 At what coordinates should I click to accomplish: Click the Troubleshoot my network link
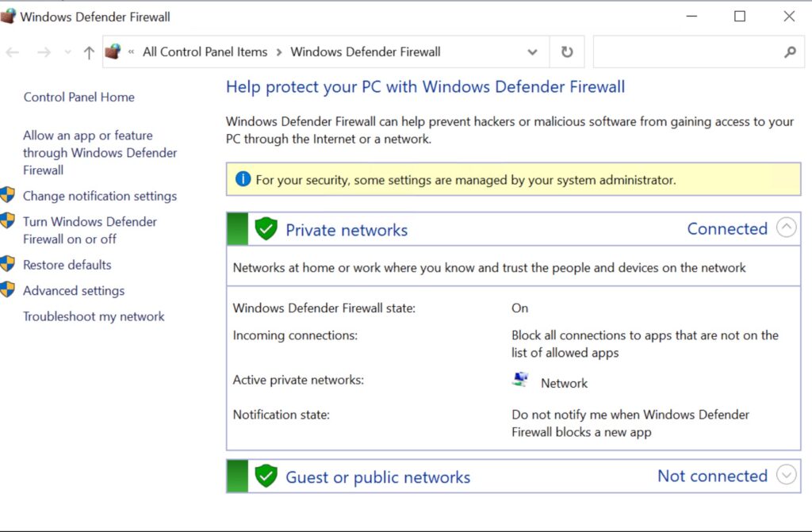click(x=94, y=316)
